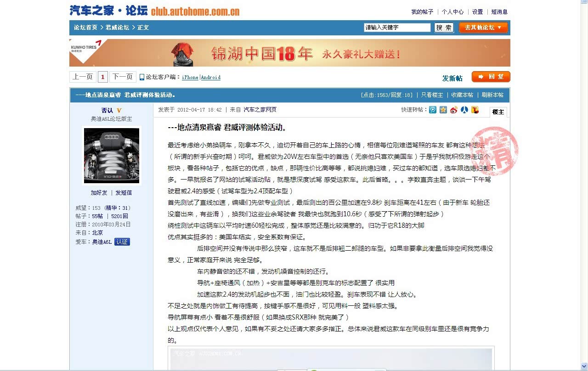588x371 pixels.
Task: Open 个人中心 in top menu
Action: tap(453, 12)
